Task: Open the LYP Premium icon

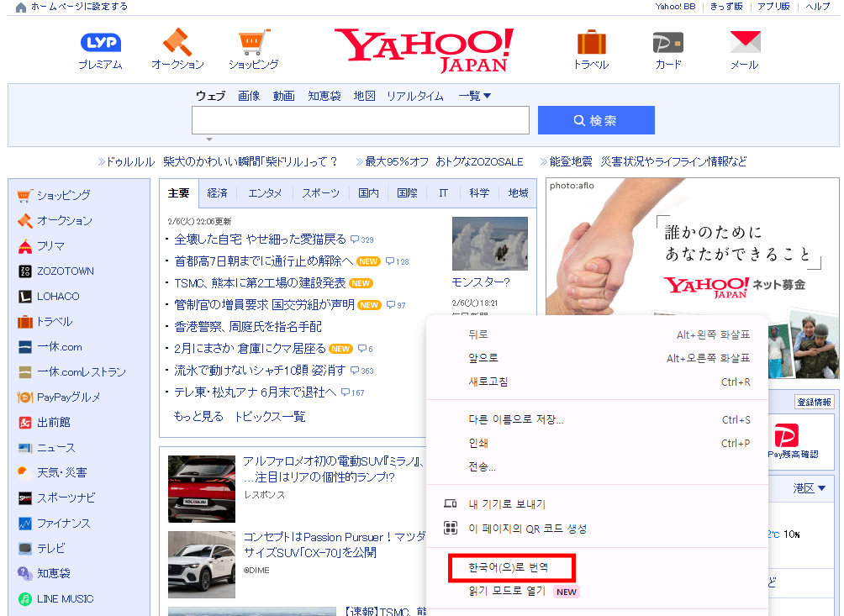Action: coord(101,43)
